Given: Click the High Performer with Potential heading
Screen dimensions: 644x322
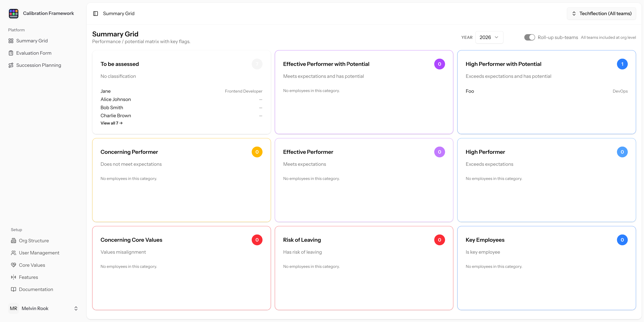Looking at the screenshot, I should [503, 64].
